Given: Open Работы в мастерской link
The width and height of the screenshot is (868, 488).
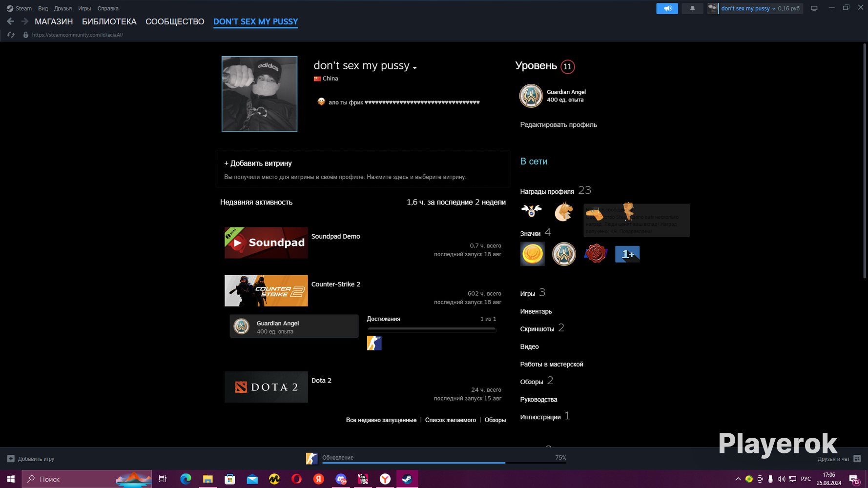Looking at the screenshot, I should tap(552, 364).
